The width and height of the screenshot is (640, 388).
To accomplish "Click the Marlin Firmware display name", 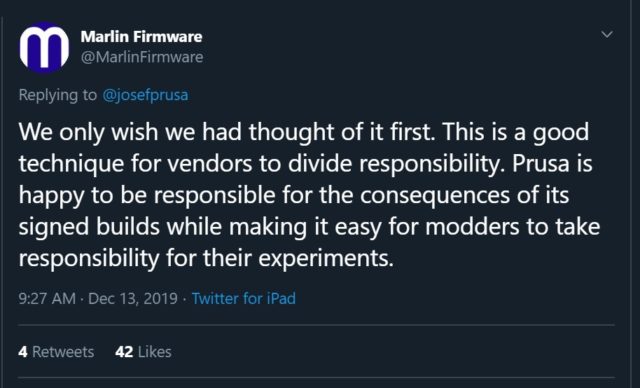I will 141,37.
